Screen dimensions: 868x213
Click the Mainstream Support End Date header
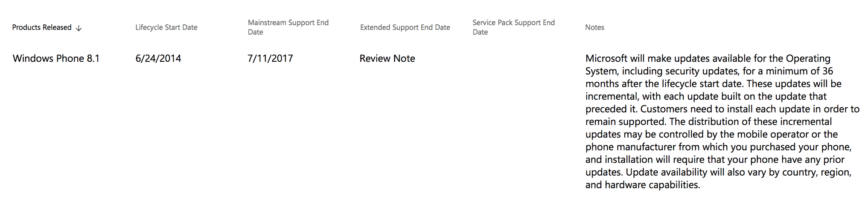(288, 27)
